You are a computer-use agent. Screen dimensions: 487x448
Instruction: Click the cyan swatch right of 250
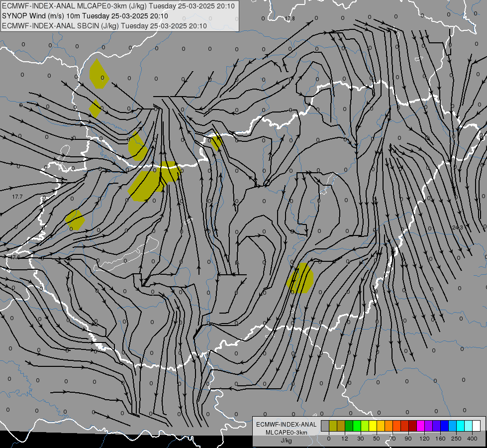click(460, 426)
